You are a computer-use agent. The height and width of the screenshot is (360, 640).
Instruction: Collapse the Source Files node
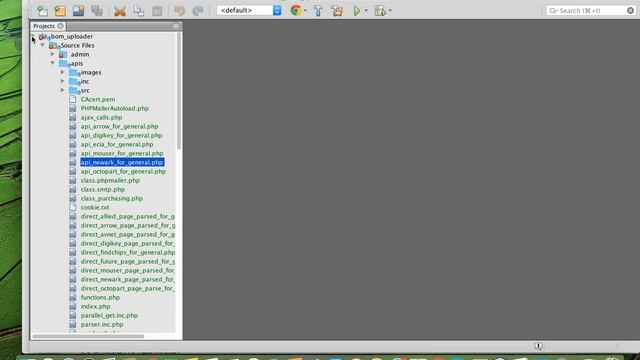(x=42, y=45)
